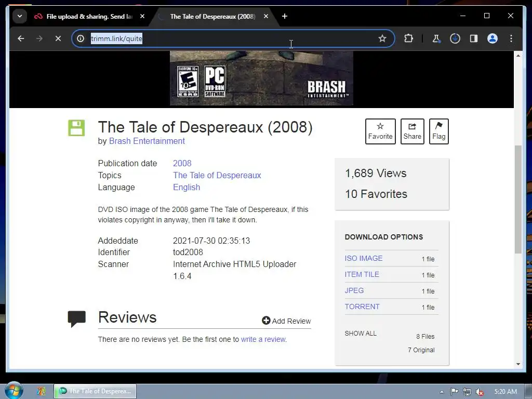Close the File upload & sharing tab
532x399 pixels.
click(142, 16)
